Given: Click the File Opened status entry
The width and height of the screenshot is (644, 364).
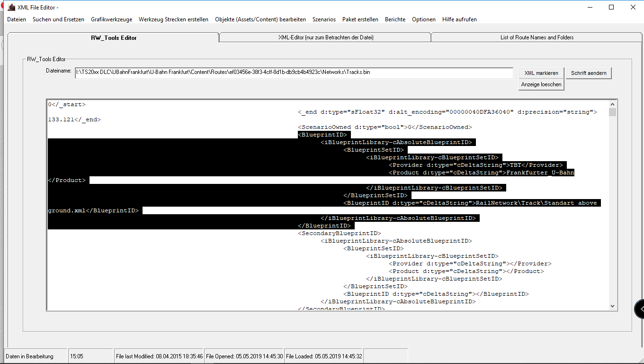Looking at the screenshot, I should tap(244, 356).
